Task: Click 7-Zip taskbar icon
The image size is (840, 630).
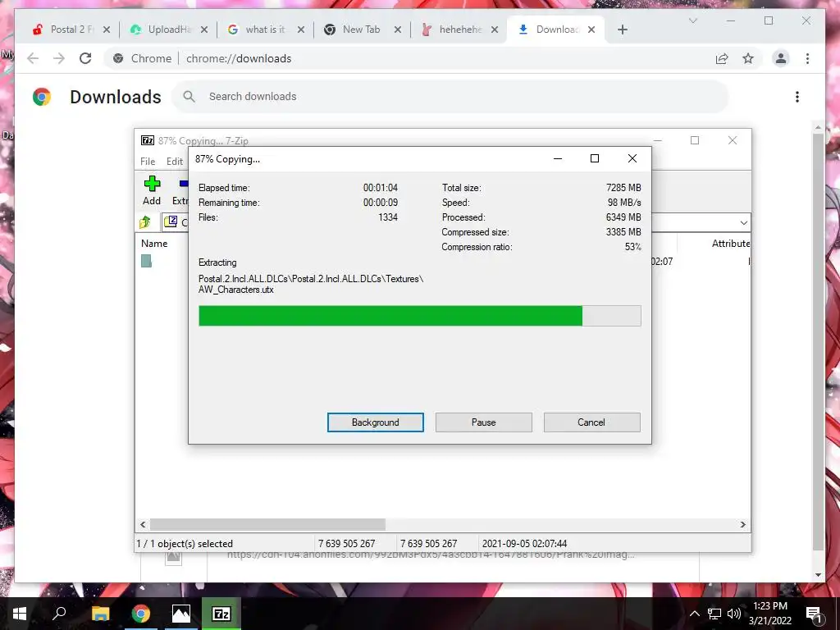Action: (x=221, y=614)
